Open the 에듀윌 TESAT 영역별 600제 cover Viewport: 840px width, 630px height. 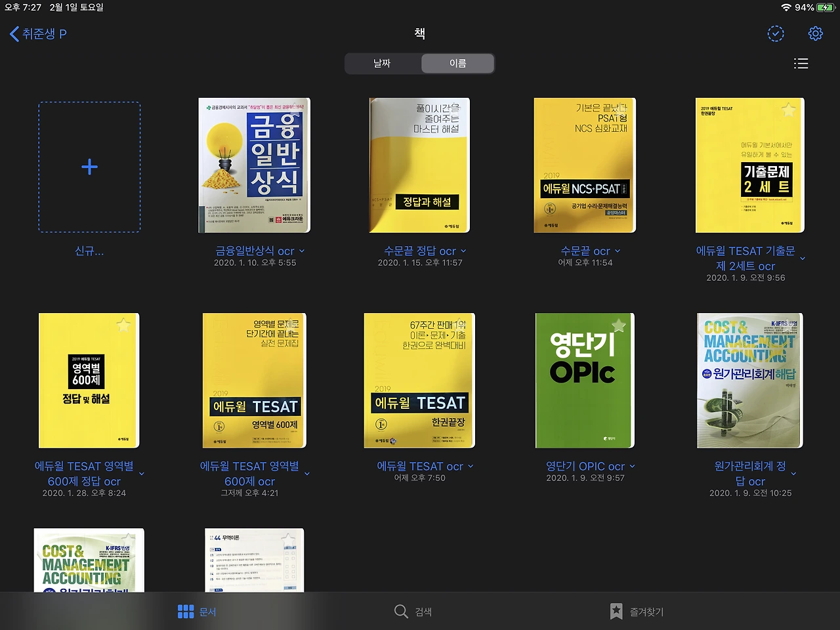[x=255, y=381]
